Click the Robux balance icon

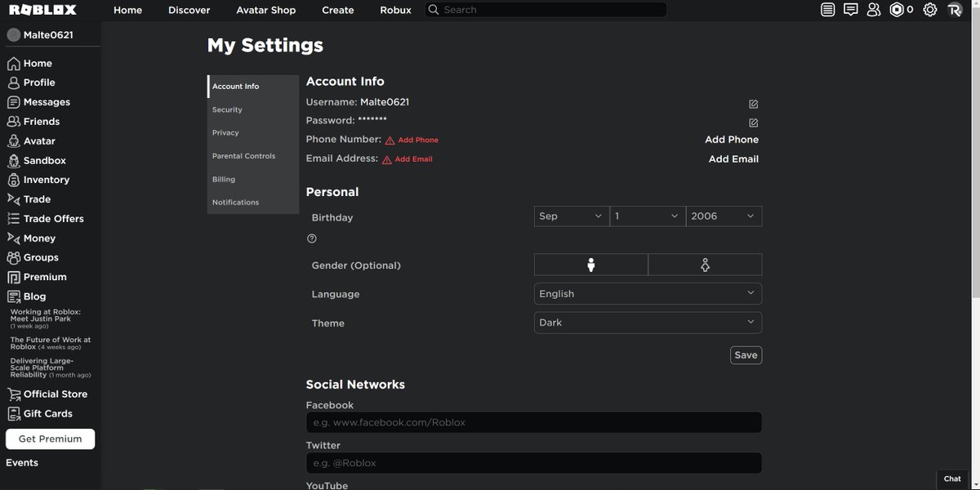point(897,10)
